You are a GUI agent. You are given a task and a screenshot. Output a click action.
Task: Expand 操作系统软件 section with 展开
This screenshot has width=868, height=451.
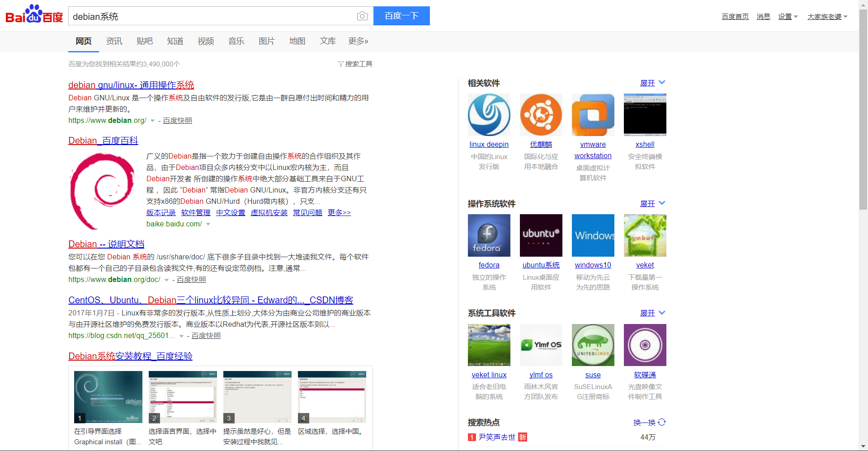click(x=652, y=204)
